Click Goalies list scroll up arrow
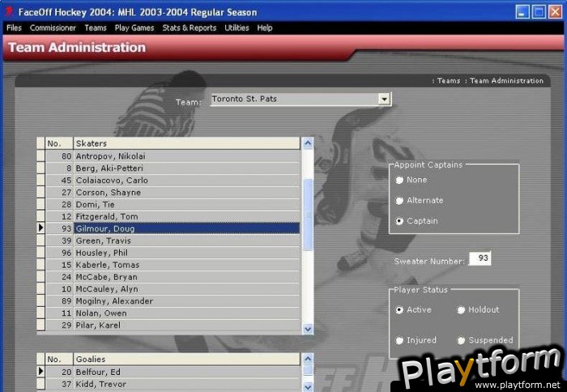This screenshot has width=567, height=392. [x=308, y=359]
